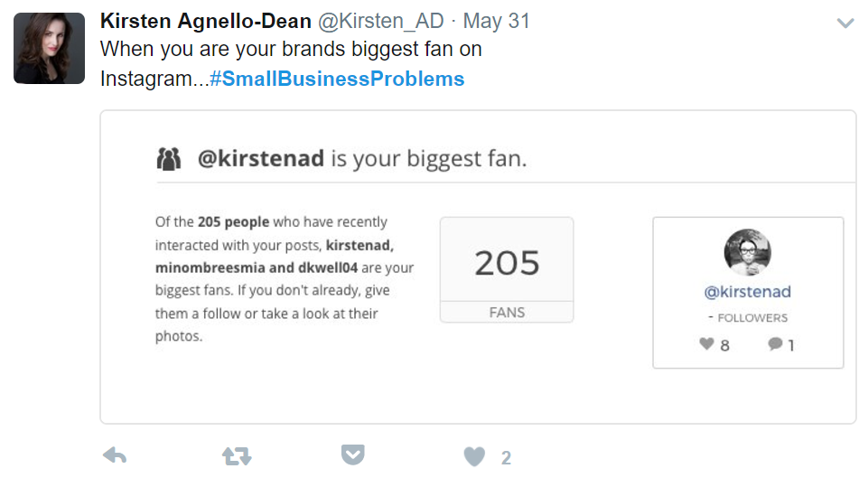Click the 205 FANS counter box
The height and width of the screenshot is (478, 868).
click(507, 270)
